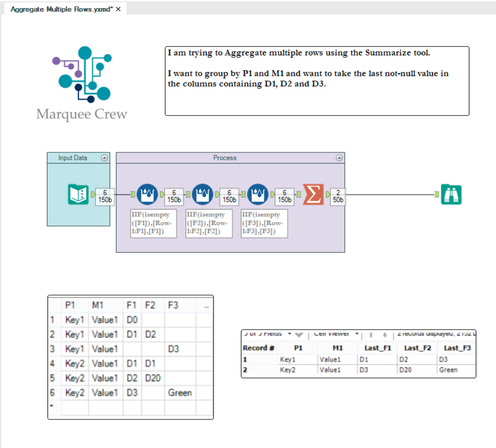Screen dimensions: 496x448
Task: Select the second Multi-Row Formula tool for F2
Action: (203, 194)
